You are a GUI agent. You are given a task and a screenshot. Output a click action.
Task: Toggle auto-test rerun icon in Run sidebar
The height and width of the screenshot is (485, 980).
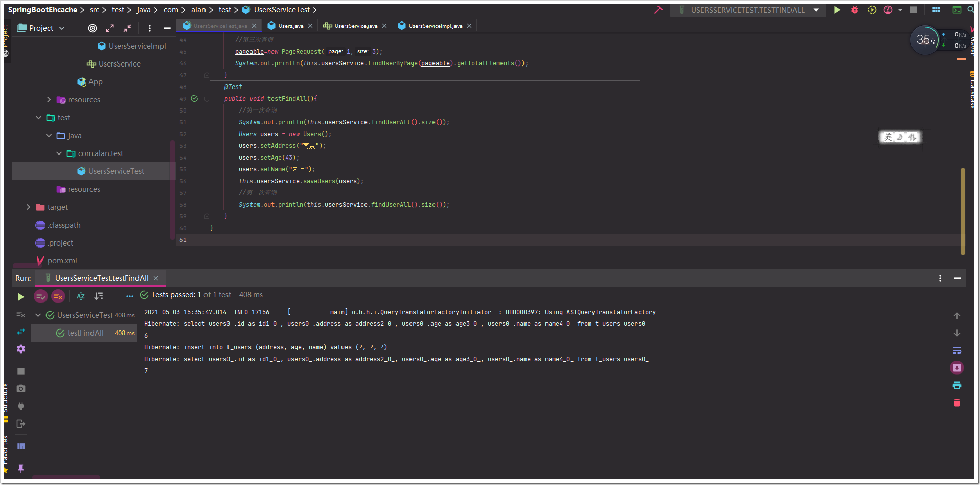[x=20, y=332]
